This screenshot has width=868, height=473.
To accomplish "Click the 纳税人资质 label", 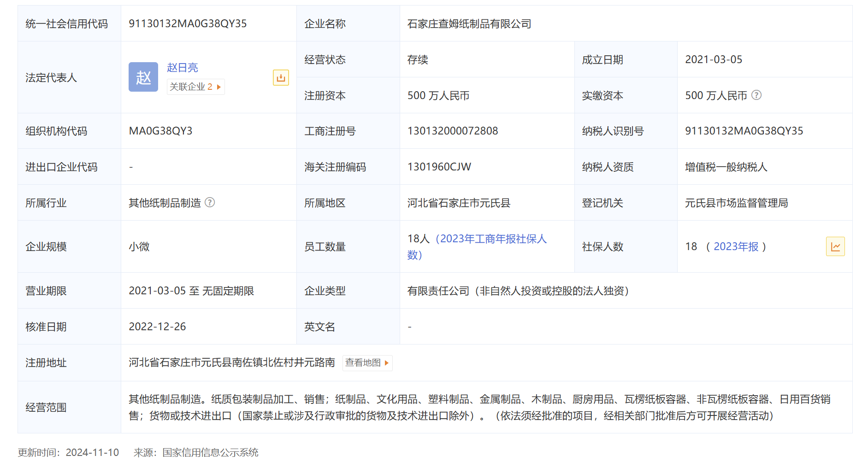I will [608, 167].
